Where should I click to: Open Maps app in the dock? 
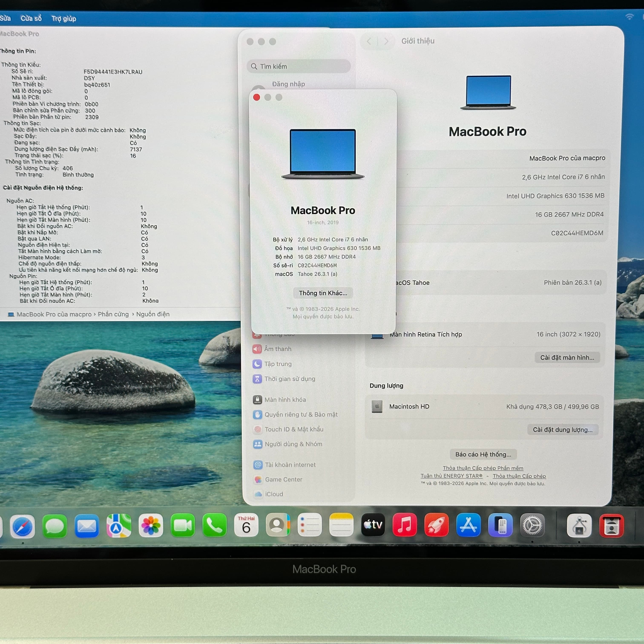pos(119,526)
